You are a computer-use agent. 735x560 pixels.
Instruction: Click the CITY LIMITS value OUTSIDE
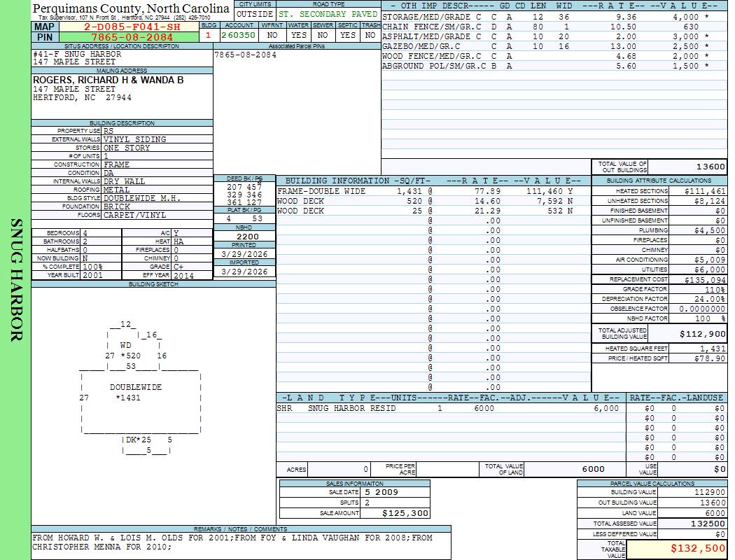tap(254, 14)
